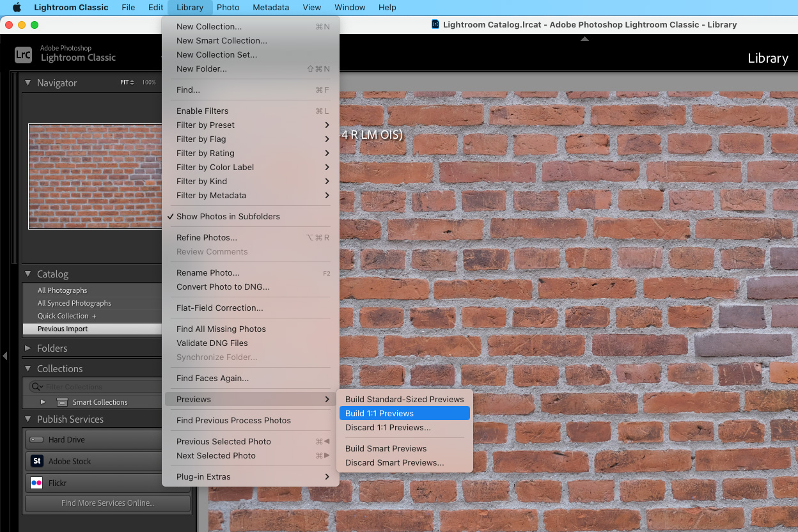The height and width of the screenshot is (532, 798).
Task: Click the Adobe Stock publish service icon
Action: pos(36,461)
